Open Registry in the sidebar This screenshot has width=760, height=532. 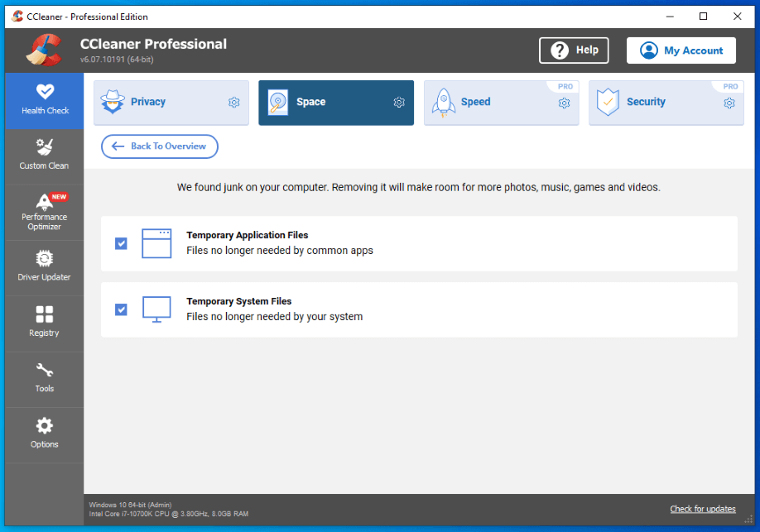click(x=44, y=324)
